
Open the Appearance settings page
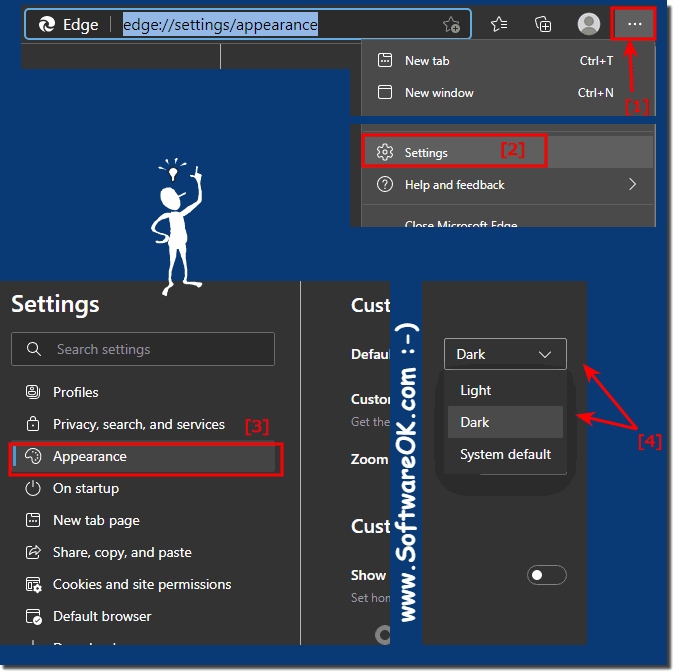[144, 456]
